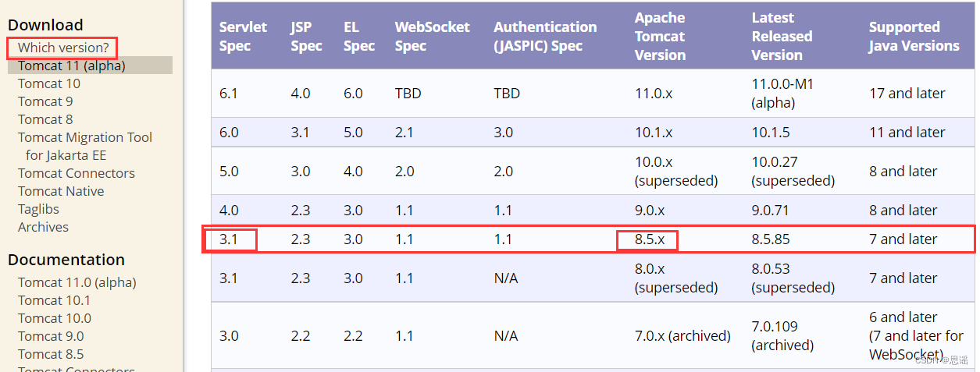Open the Tomcat 10 download page
980x372 pixels.
pyautogui.click(x=49, y=83)
